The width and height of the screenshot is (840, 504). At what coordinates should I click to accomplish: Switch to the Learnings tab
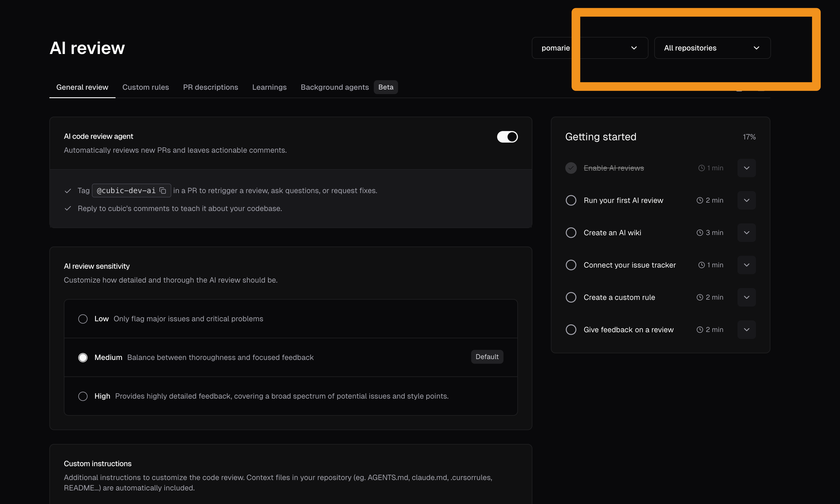[x=269, y=87]
